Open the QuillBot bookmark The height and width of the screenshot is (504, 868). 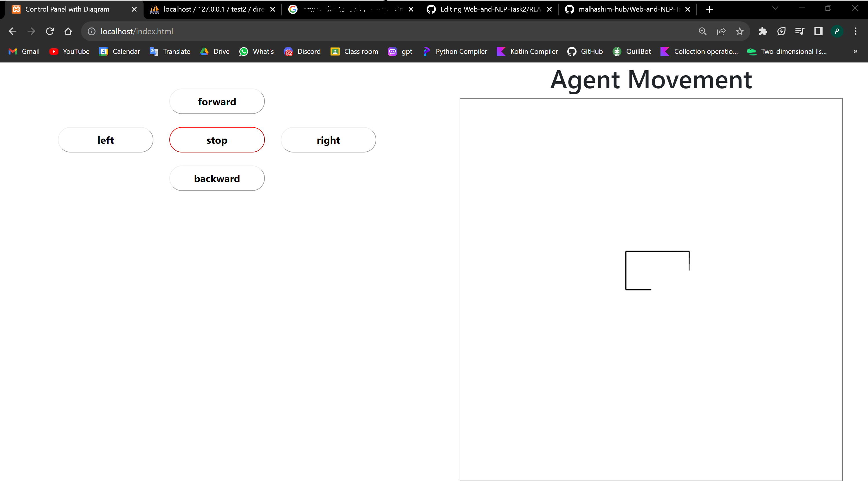click(632, 51)
